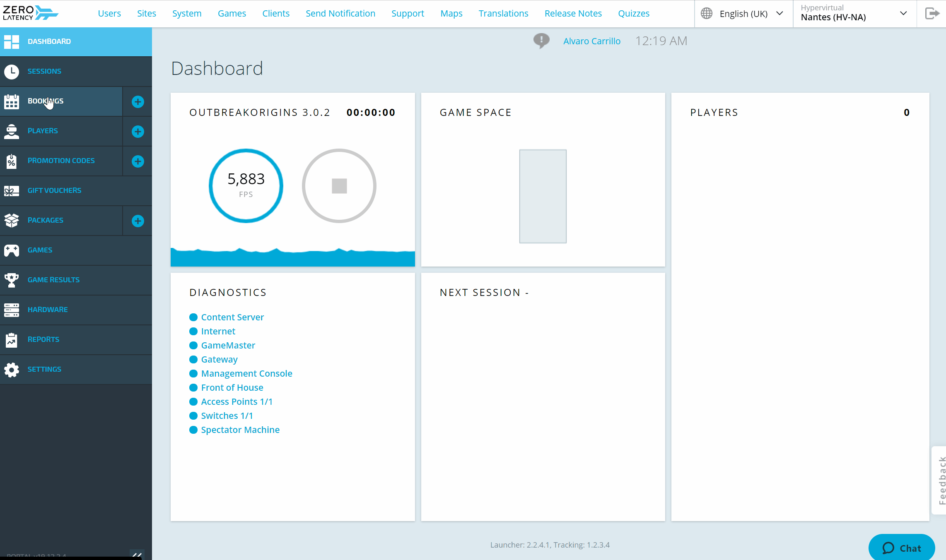Click the Packages boxes icon
Screen dimensions: 946x560
[12, 221]
